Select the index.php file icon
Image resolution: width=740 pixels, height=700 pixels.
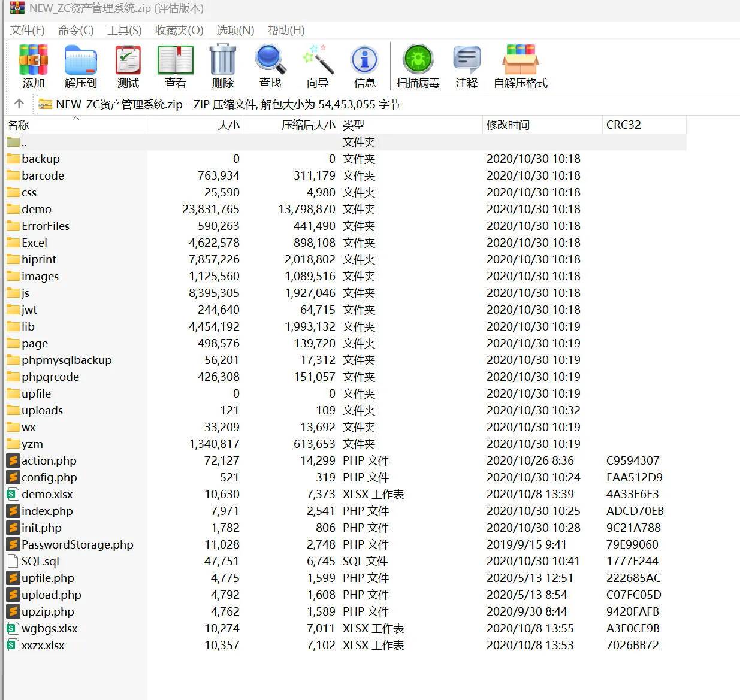pyautogui.click(x=13, y=511)
